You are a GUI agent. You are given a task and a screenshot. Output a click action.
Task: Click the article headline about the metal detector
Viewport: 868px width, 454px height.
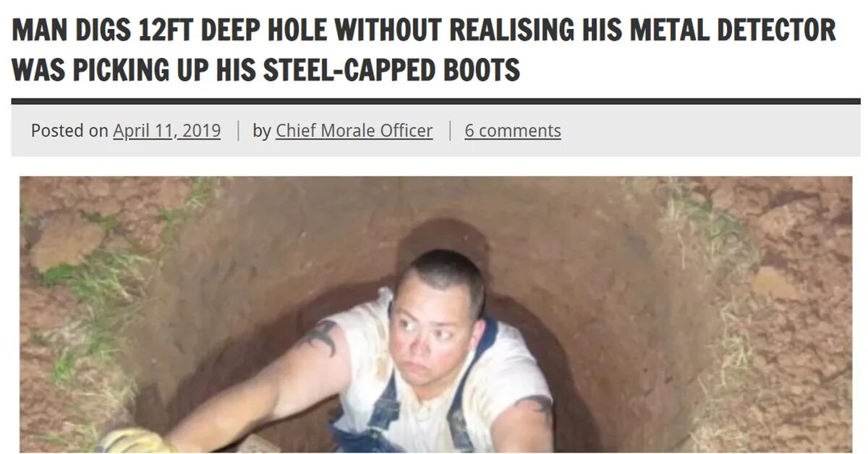424,50
